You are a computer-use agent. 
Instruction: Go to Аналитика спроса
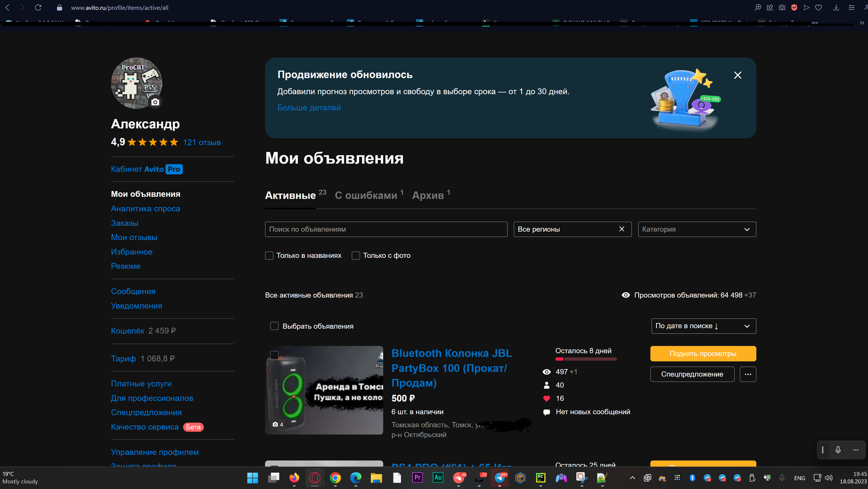click(x=145, y=209)
